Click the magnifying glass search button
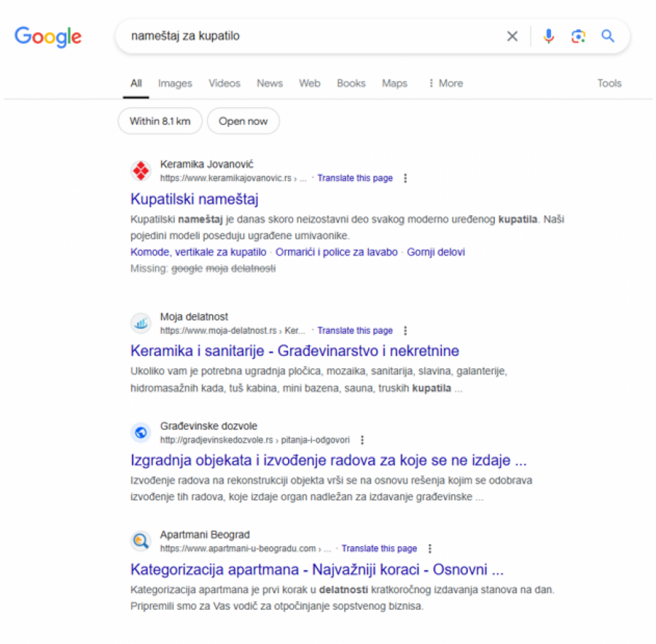Screen dimensions: 656x644 608,36
